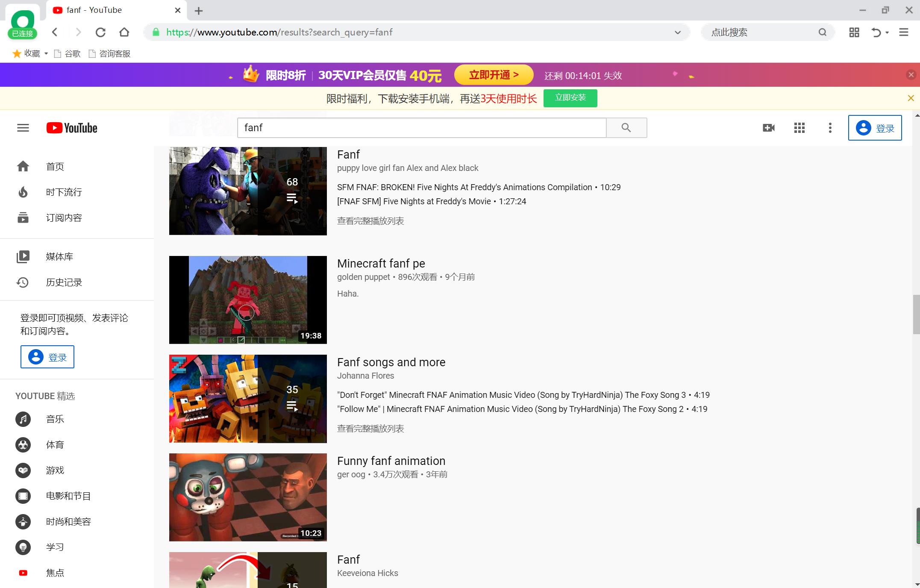Open the browser extensions grid icon
This screenshot has width=920, height=588.
854,32
